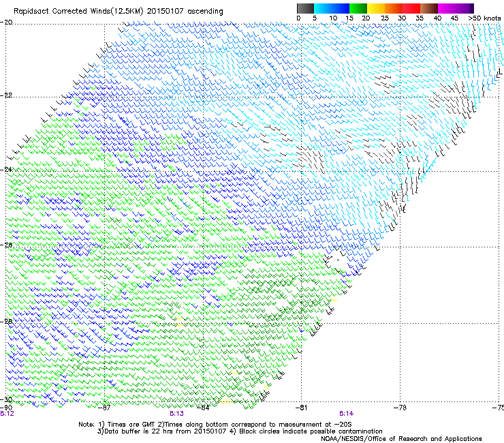Click the -84 longitude axis label
504x443 pixels.
click(203, 408)
